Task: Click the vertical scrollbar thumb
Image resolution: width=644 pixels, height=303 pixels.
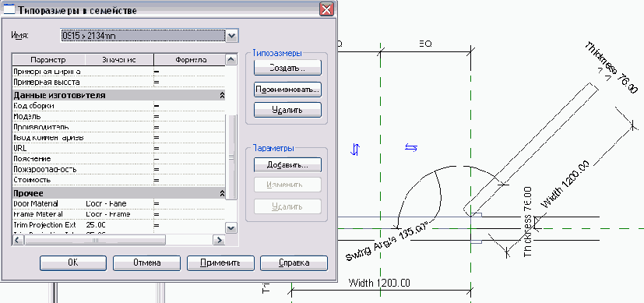Action: pos(231,157)
